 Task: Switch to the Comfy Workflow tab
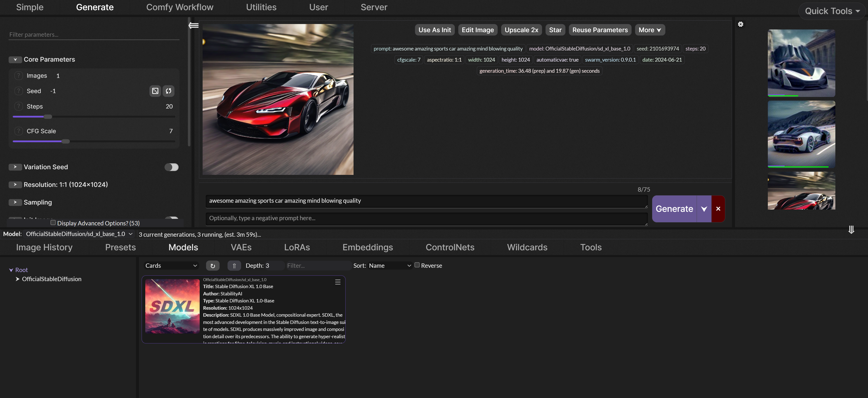click(x=179, y=7)
